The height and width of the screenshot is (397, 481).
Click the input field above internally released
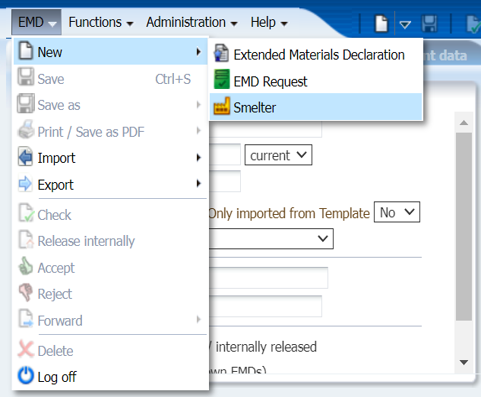pyautogui.click(x=265, y=306)
